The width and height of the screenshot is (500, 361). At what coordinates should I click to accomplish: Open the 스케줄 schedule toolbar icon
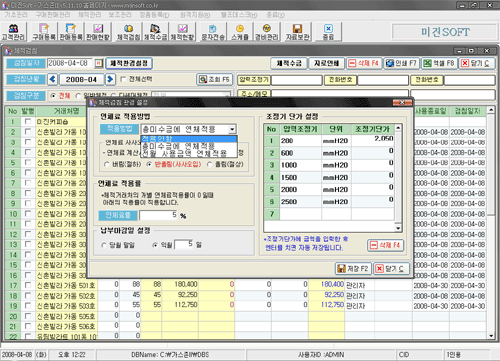tap(240, 32)
